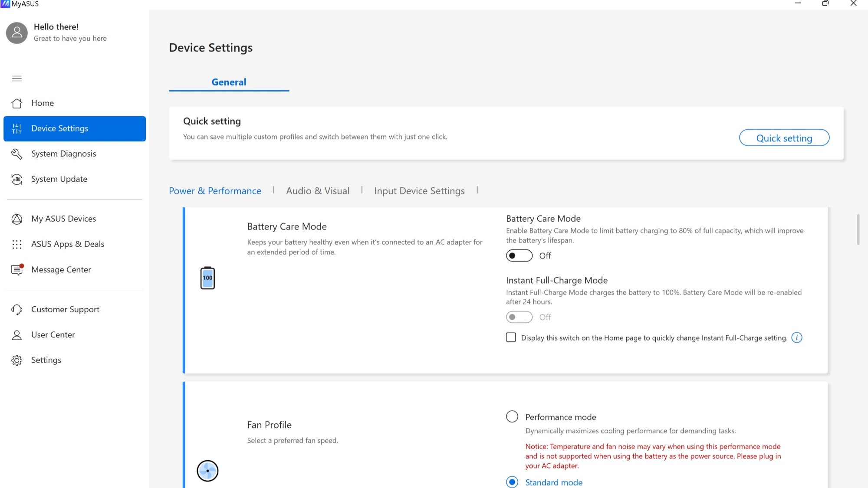This screenshot has width=868, height=488.
Task: Click the Device Settings sliders icon
Action: pyautogui.click(x=17, y=128)
